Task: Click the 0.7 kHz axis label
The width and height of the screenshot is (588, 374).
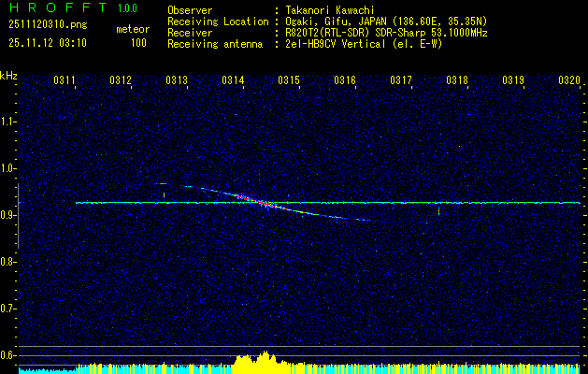Action: (7, 309)
